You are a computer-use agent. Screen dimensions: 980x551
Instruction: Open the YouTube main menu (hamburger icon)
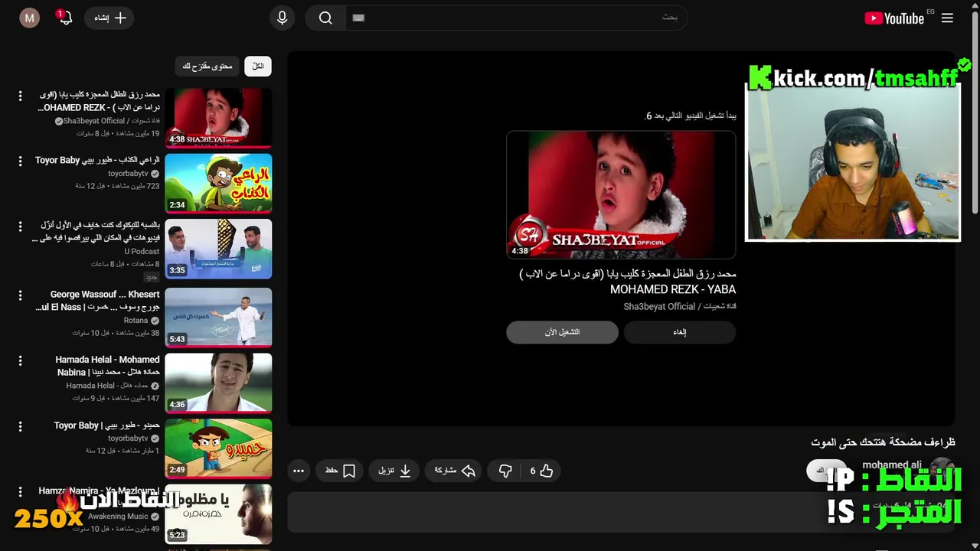tap(947, 18)
